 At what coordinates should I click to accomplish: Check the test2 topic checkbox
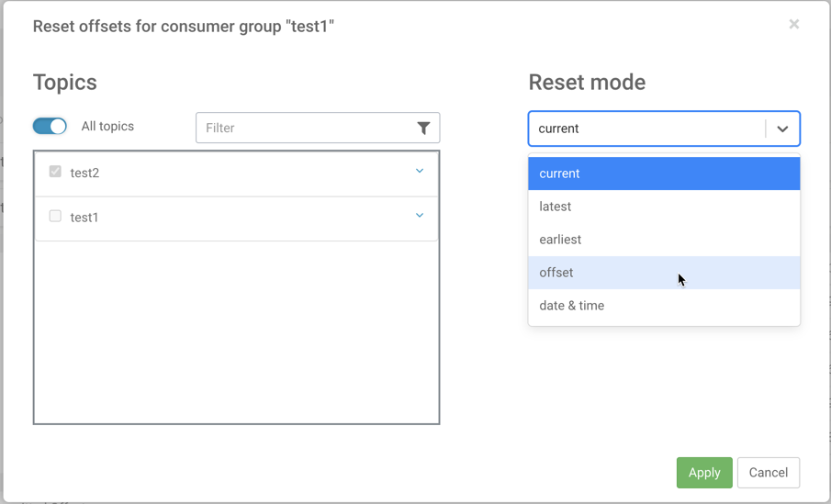[x=55, y=172]
